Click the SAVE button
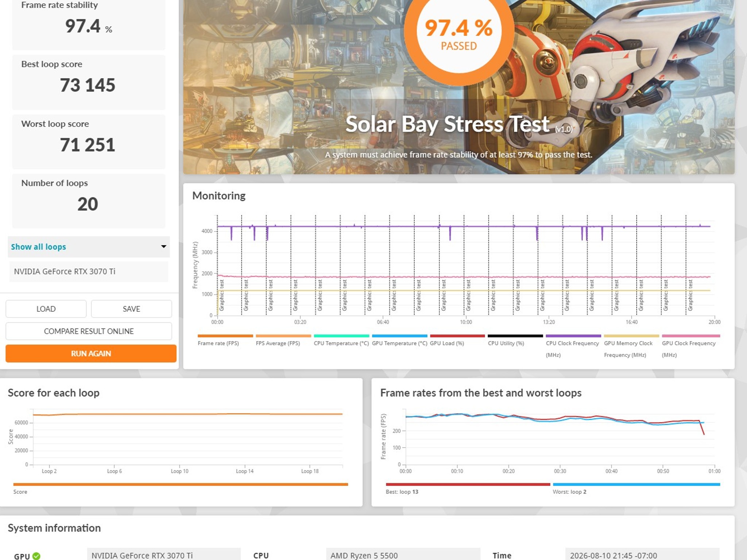 (x=131, y=309)
